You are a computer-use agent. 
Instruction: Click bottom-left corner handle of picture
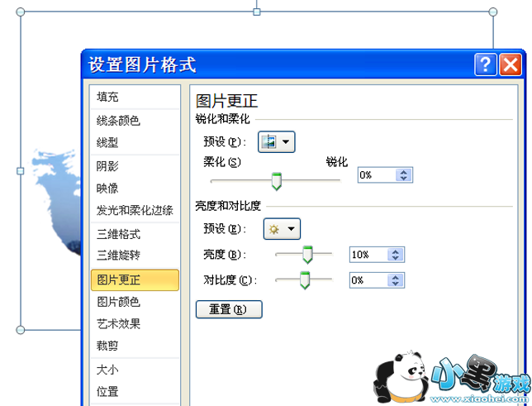click(x=21, y=330)
